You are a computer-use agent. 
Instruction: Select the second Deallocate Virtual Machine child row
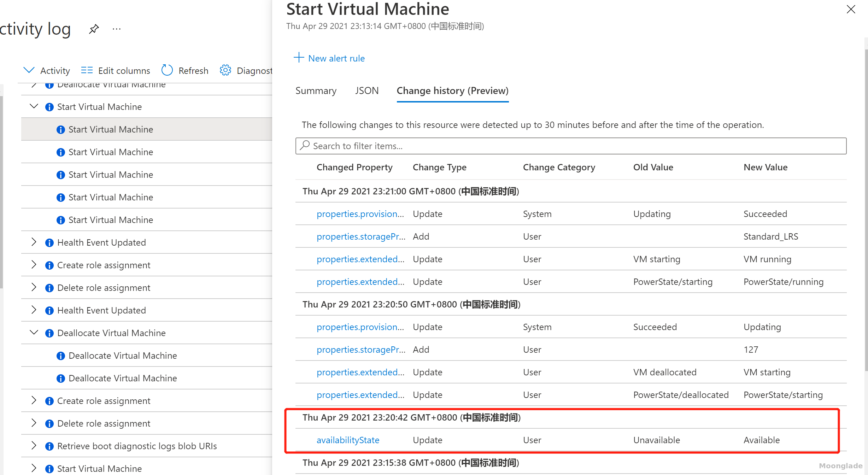pos(147,378)
